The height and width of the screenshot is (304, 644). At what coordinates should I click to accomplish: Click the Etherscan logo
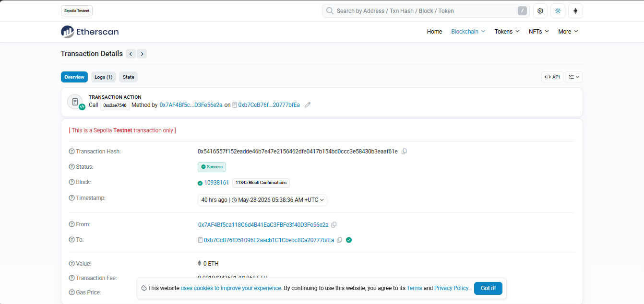(x=90, y=32)
